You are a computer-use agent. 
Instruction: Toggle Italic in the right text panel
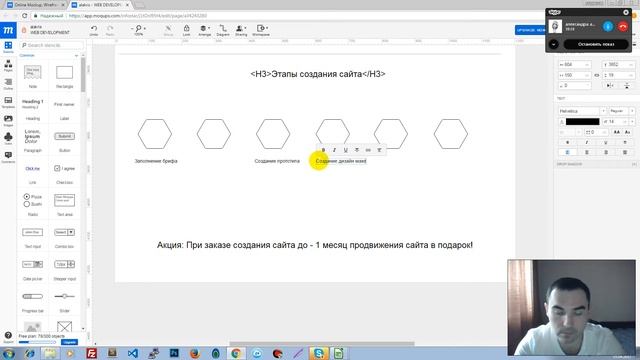[x=587, y=142]
